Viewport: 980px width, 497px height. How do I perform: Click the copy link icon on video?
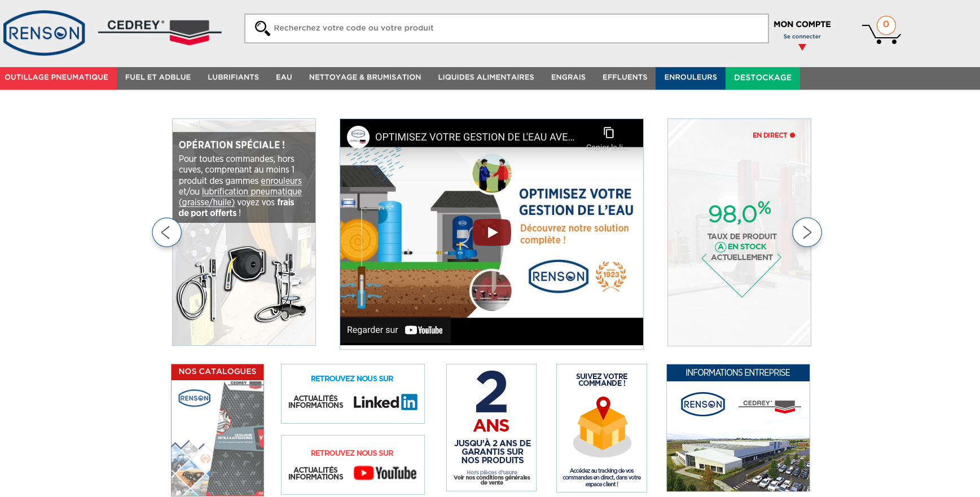pyautogui.click(x=608, y=133)
